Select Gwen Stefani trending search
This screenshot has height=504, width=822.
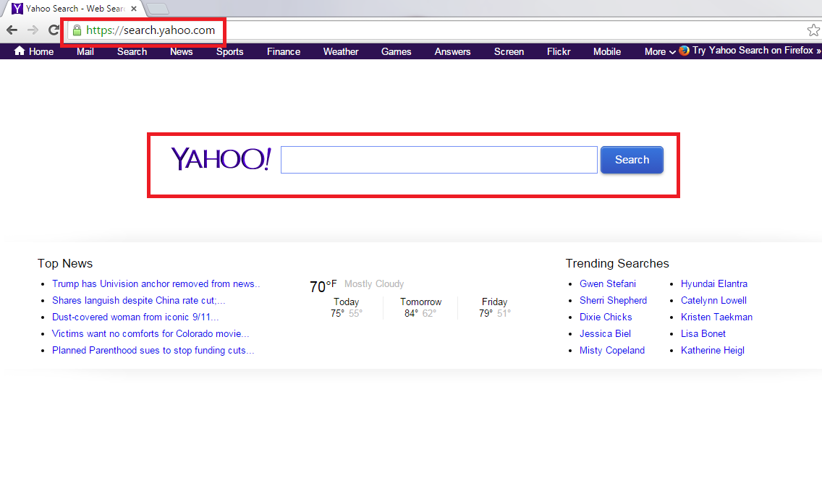point(607,284)
